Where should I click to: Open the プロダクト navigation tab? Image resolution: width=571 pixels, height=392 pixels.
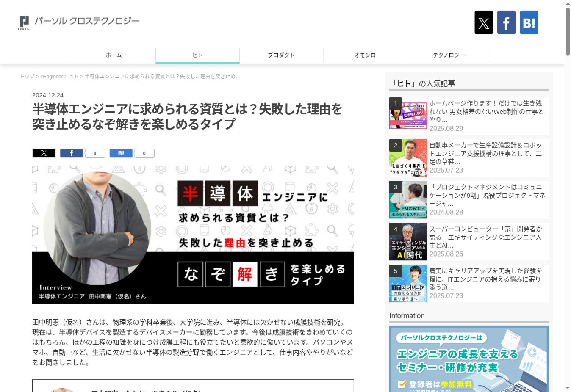click(281, 55)
